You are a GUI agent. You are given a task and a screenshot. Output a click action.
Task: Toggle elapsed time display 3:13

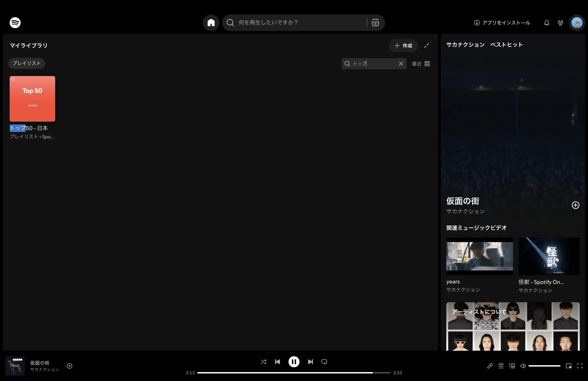click(x=190, y=373)
